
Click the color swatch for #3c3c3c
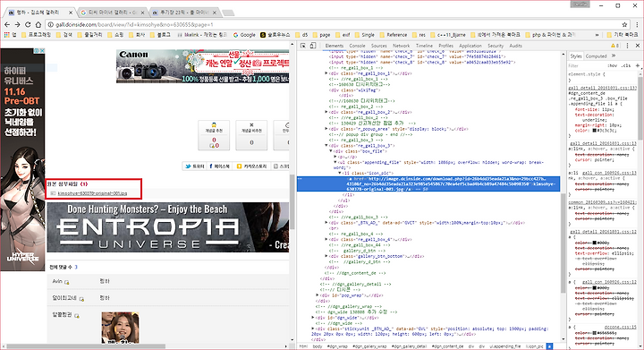tap(594, 131)
